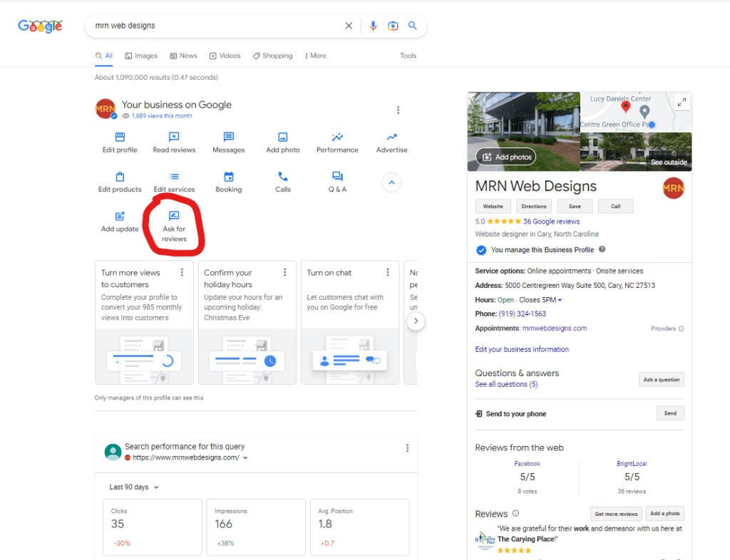This screenshot has width=730, height=560.
Task: Select the Booking calendar icon
Action: pyautogui.click(x=228, y=177)
